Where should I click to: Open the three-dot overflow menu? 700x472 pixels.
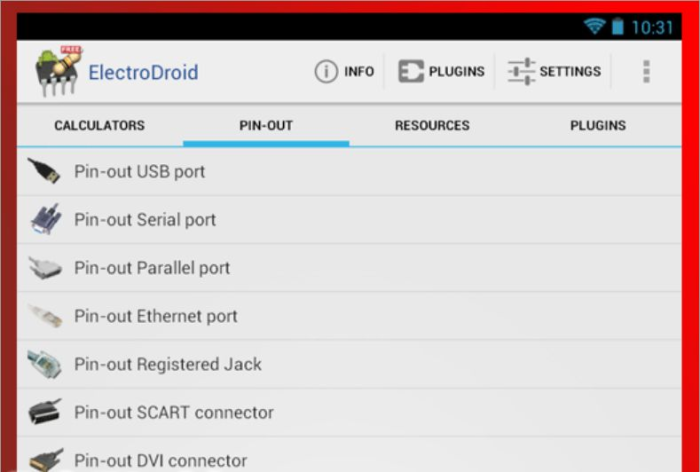click(646, 71)
